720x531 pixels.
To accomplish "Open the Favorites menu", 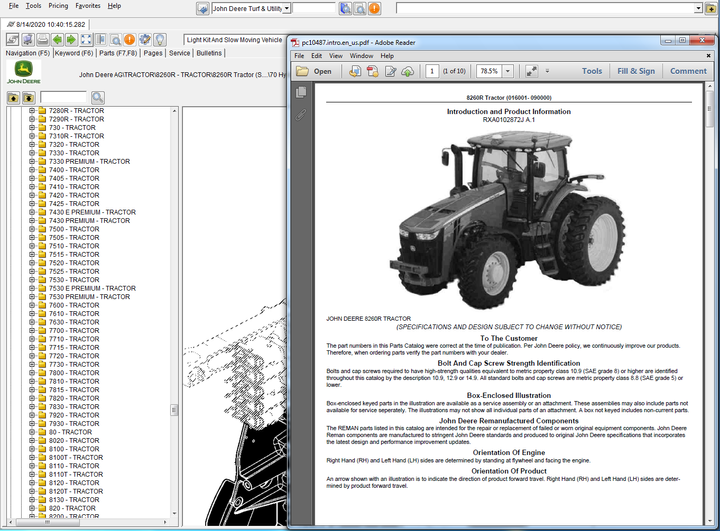I will coord(88,6).
